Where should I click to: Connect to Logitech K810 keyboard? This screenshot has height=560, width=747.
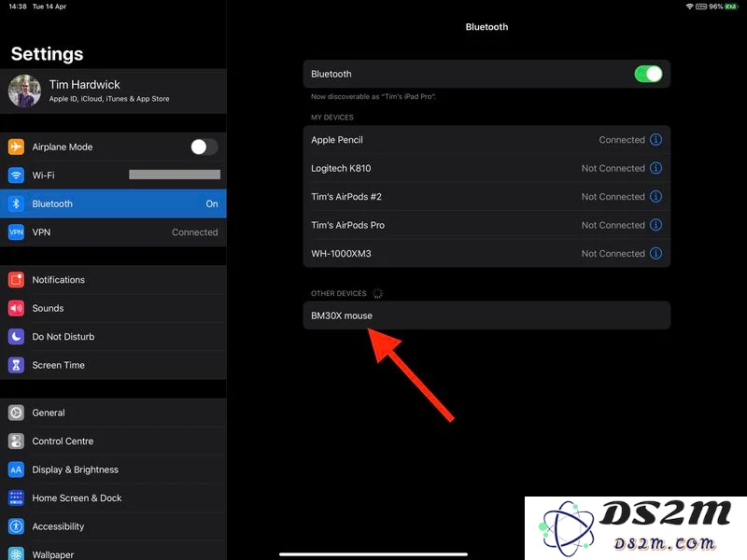point(486,168)
